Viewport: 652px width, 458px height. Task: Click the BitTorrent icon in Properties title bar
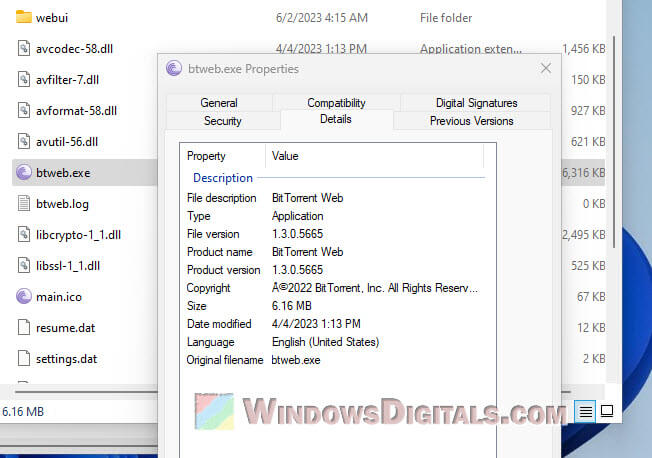click(174, 68)
